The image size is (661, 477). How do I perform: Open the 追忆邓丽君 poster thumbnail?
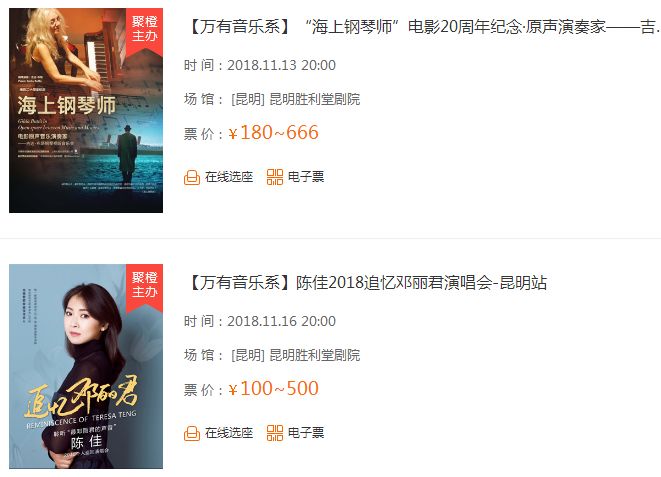[86, 366]
